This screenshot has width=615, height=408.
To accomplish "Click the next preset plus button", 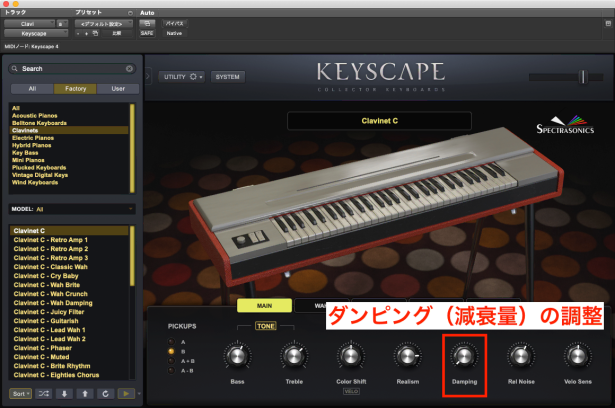I will [86, 33].
